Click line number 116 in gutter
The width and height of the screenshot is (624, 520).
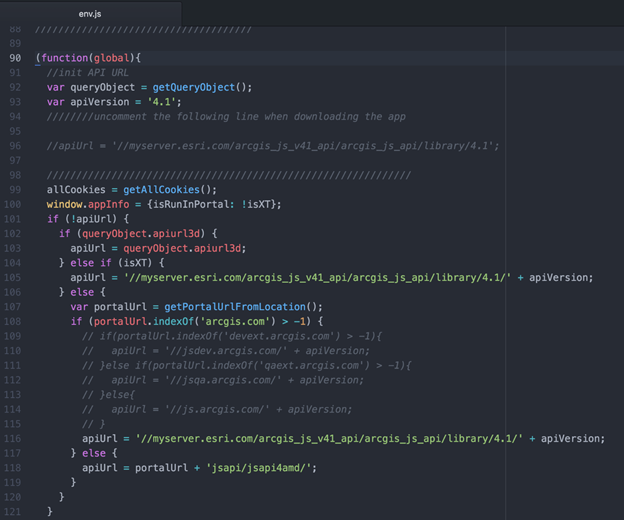tap(12, 438)
